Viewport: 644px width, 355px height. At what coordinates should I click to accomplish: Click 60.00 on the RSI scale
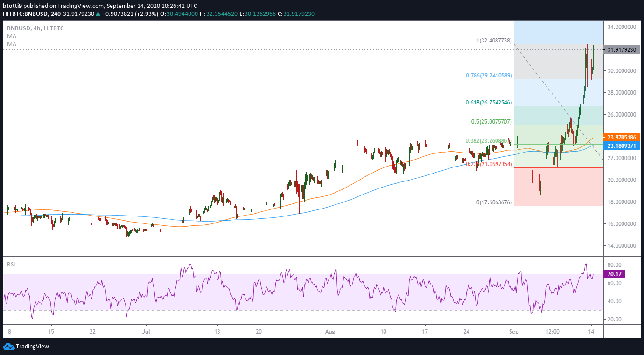[614, 283]
